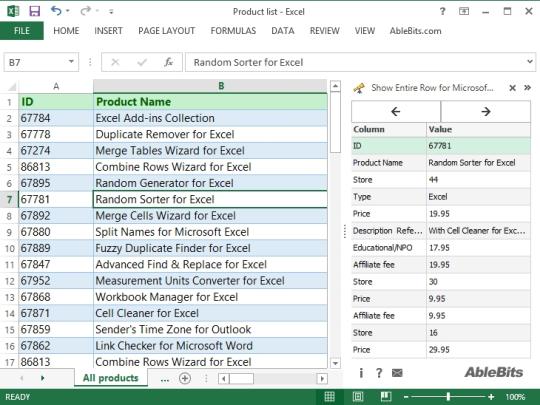540x405 pixels.
Task: Open the AbleBits logo link
Action: click(494, 372)
